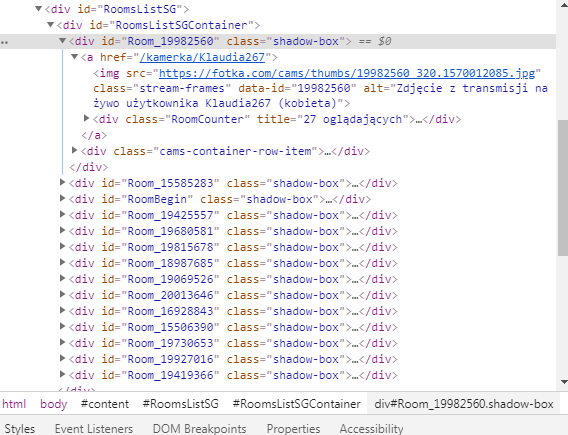Expand the cams-container-row-item div
The image size is (568, 435).
pos(74,150)
